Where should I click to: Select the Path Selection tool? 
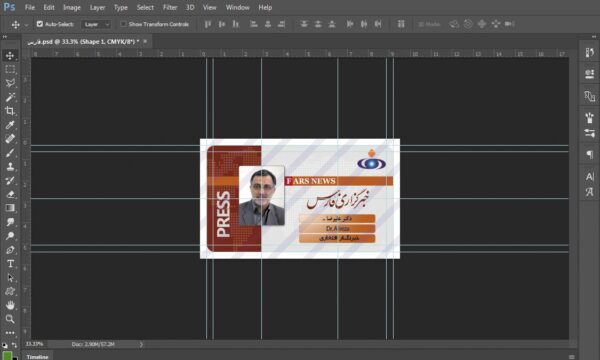pyautogui.click(x=10, y=277)
